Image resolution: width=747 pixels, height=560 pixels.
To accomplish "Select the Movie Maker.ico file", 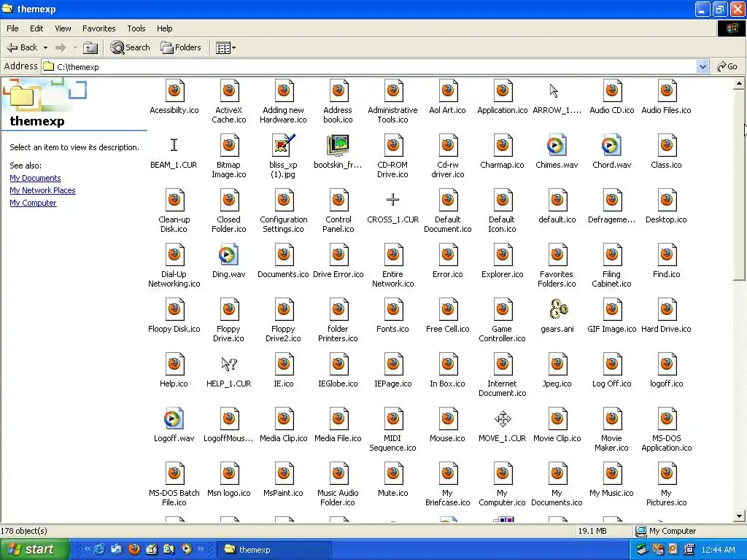I will (x=612, y=419).
